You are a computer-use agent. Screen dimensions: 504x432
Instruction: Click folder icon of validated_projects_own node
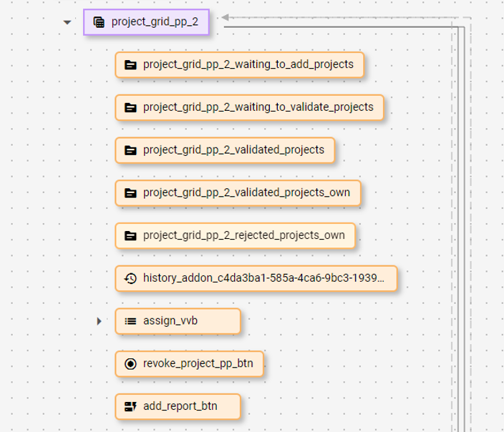click(130, 192)
